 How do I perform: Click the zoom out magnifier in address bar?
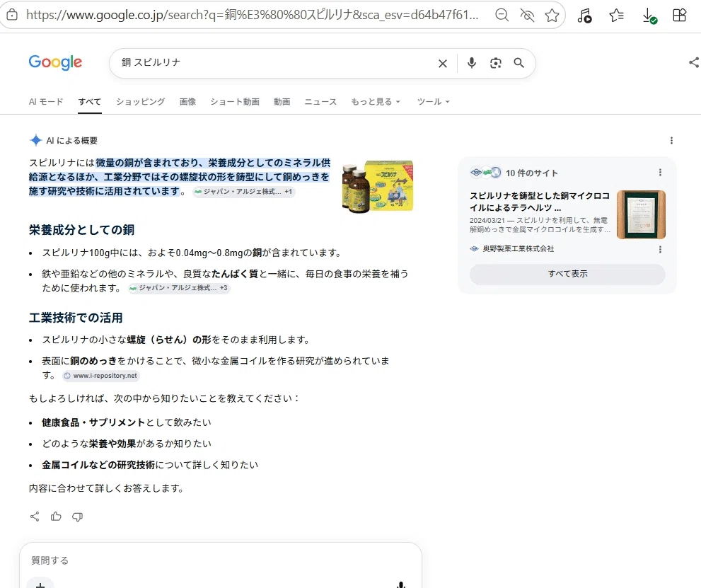[x=502, y=15]
